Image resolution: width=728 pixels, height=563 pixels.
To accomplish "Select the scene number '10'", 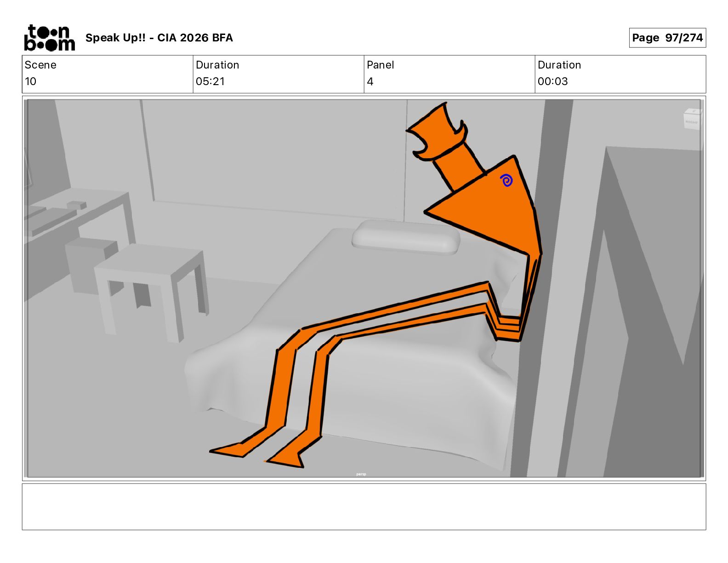I will pyautogui.click(x=30, y=81).
